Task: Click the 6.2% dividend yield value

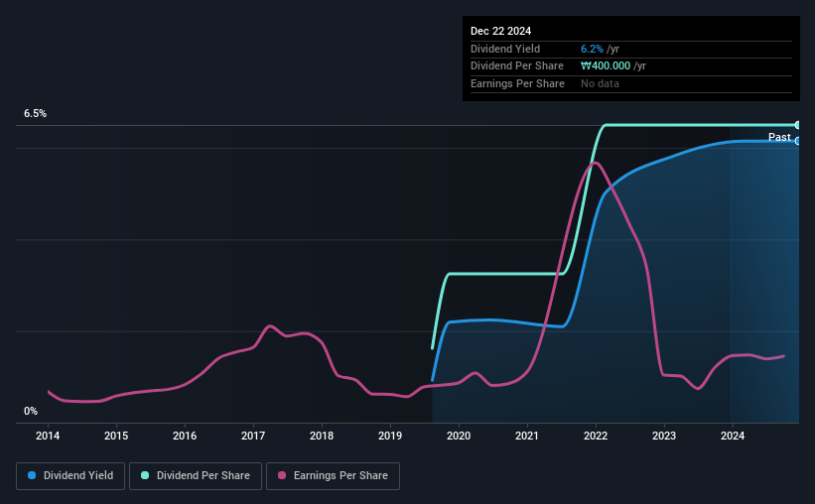Action: click(592, 49)
